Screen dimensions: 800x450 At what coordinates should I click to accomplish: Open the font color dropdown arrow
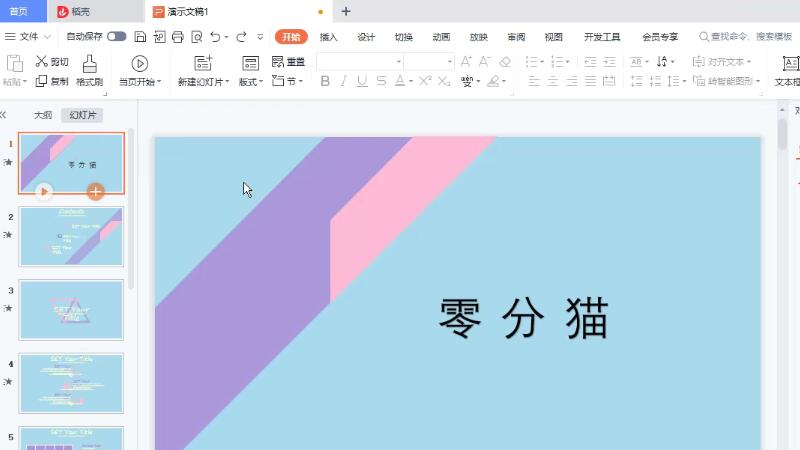(x=411, y=82)
